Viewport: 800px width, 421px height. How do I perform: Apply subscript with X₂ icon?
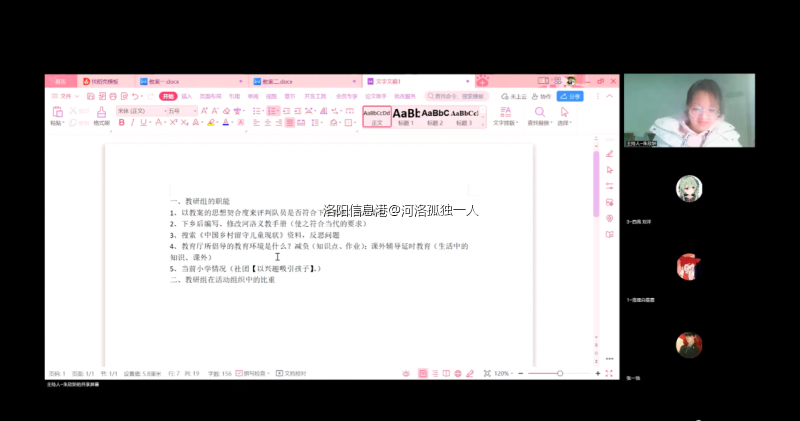[185, 122]
